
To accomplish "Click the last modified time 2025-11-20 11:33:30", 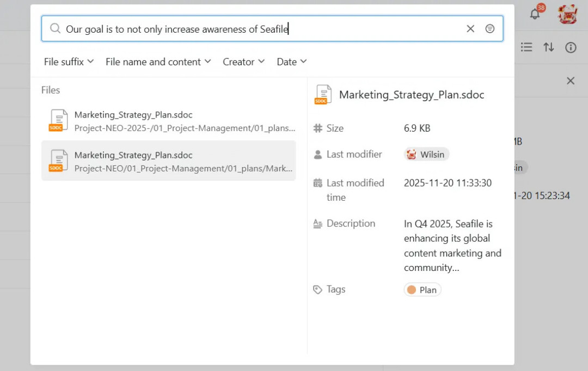I will (448, 183).
